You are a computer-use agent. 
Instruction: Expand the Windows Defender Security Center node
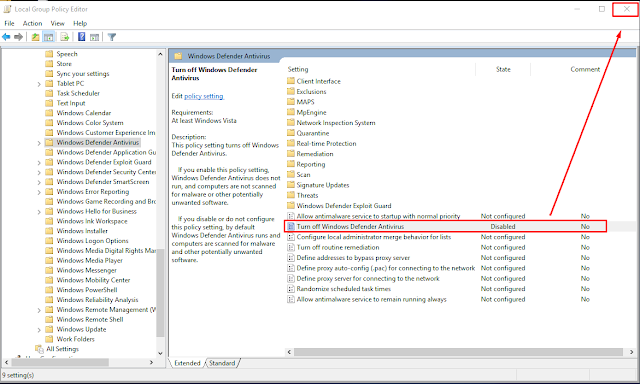(39, 173)
